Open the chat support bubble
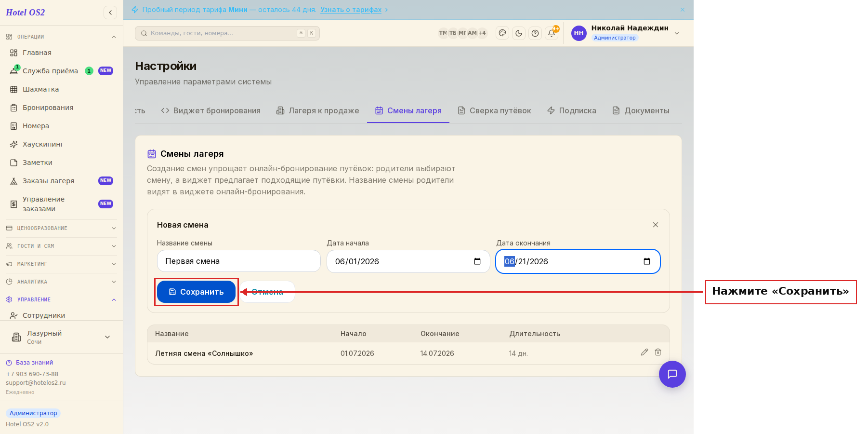868x434 pixels. [x=672, y=374]
